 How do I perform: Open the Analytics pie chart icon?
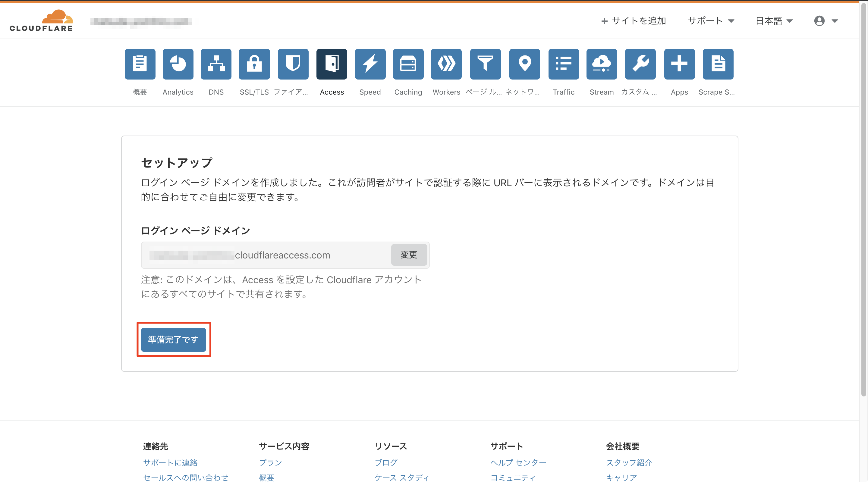coord(178,64)
